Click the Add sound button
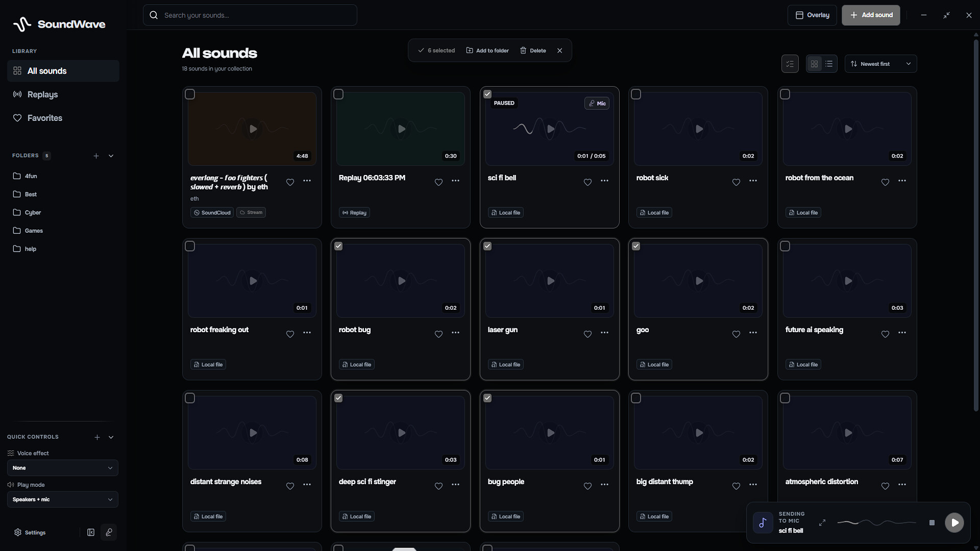This screenshot has width=980, height=551. (871, 15)
